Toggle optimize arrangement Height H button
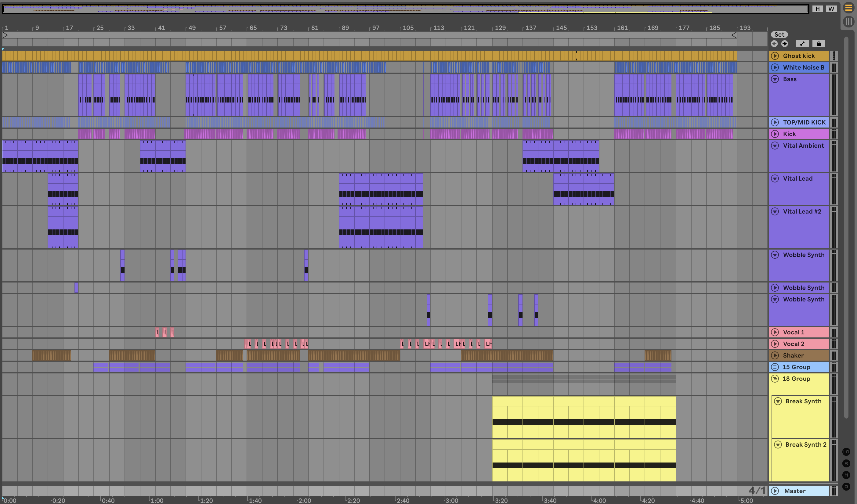Viewport: 857px width, 504px height. pos(818,9)
